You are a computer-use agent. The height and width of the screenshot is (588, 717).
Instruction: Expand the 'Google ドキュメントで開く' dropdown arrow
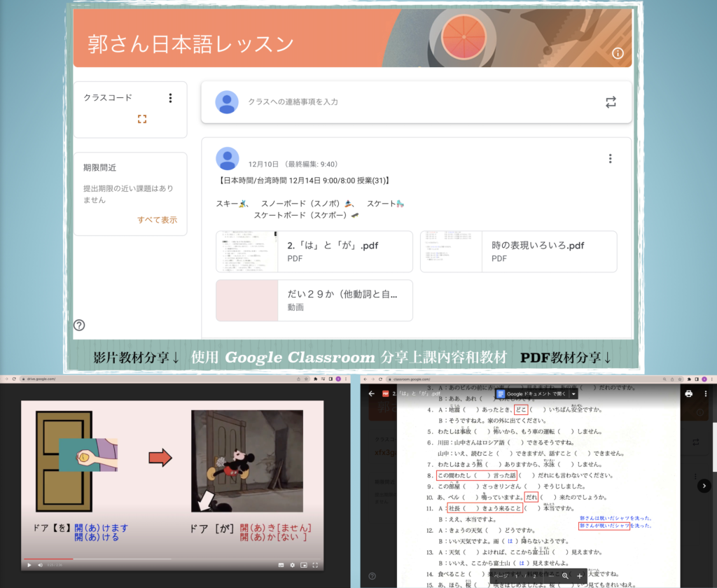(573, 394)
